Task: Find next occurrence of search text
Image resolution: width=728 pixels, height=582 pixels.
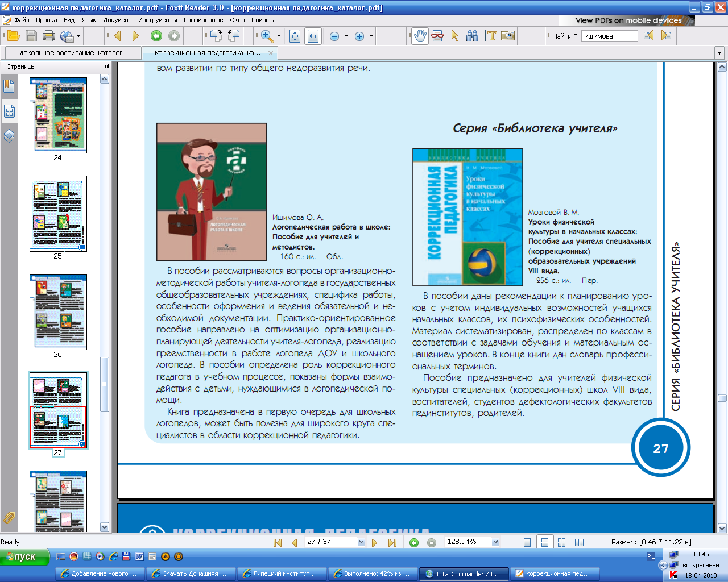Action: pos(666,36)
